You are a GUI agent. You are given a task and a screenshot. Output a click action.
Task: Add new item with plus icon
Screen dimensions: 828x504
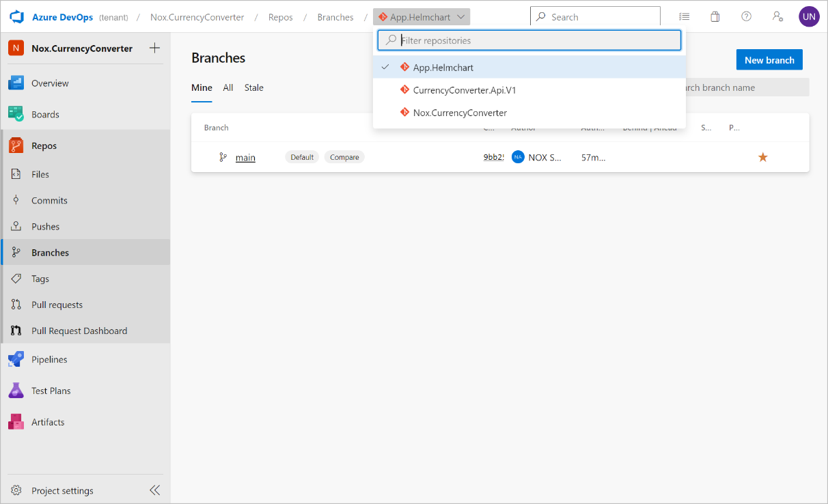[x=154, y=48]
